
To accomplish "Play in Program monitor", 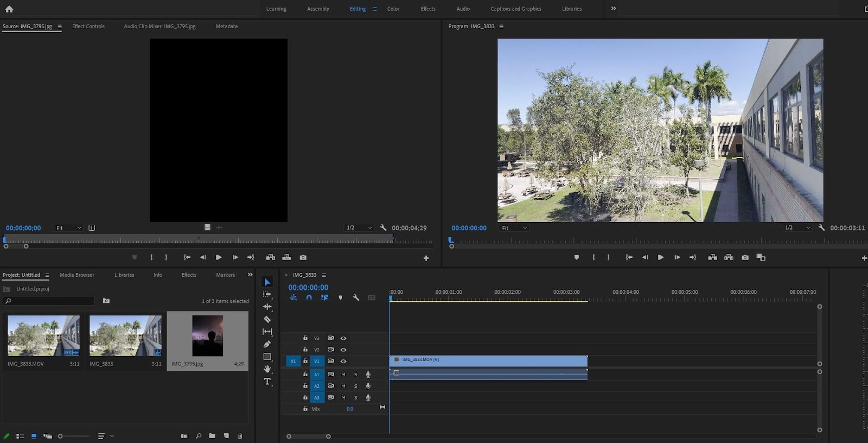I will coord(660,257).
